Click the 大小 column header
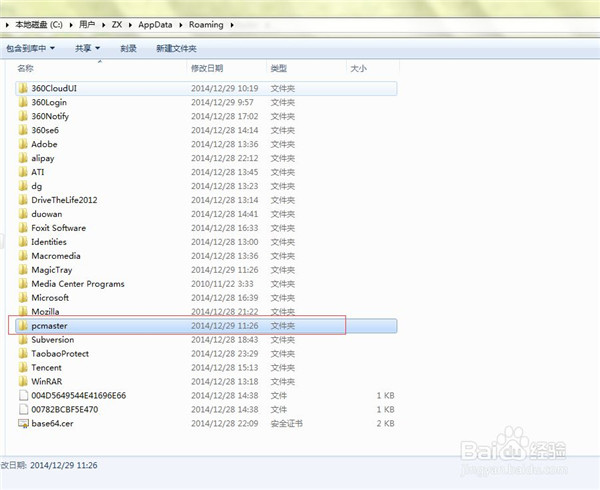The height and width of the screenshot is (490, 600). point(358,68)
